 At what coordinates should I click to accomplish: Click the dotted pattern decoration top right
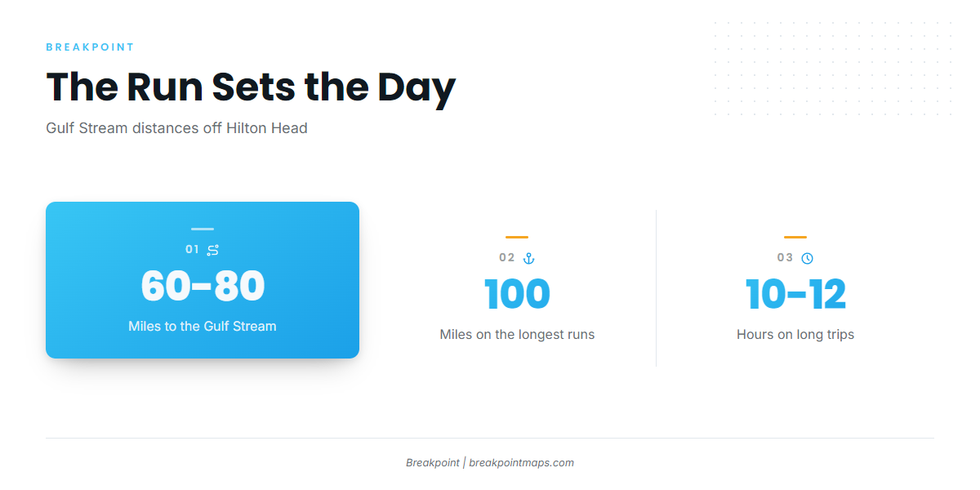832,70
